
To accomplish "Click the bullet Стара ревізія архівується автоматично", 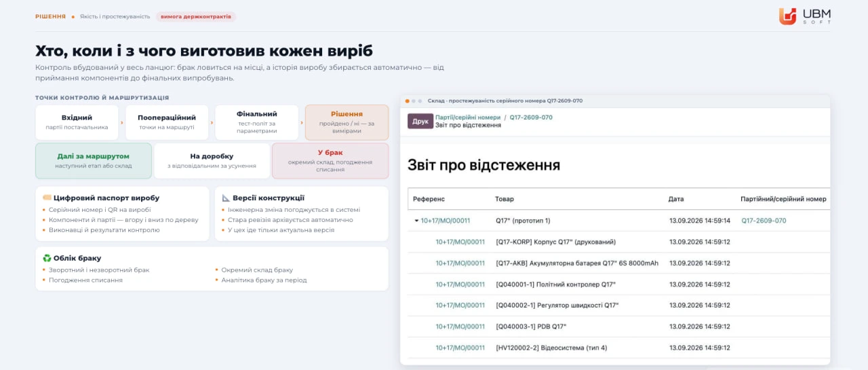I will coord(290,220).
